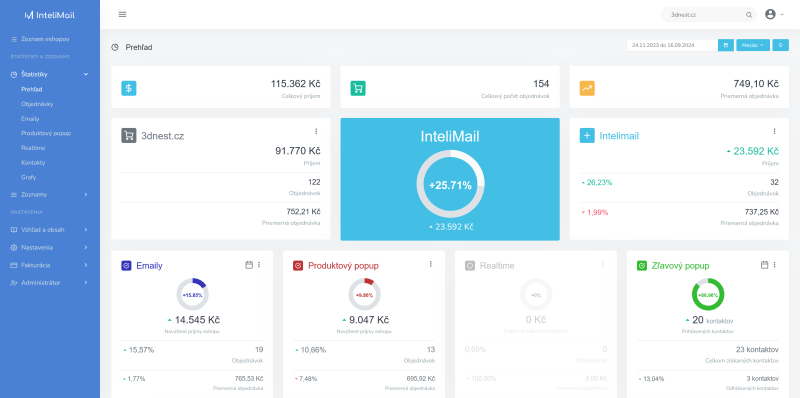Viewport: 800px width, 398px height.
Task: Open the Produktový popup three-dot menu
Action: (x=431, y=264)
